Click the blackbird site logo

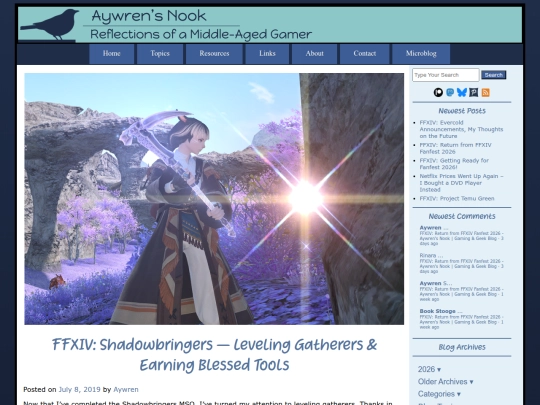51,24
